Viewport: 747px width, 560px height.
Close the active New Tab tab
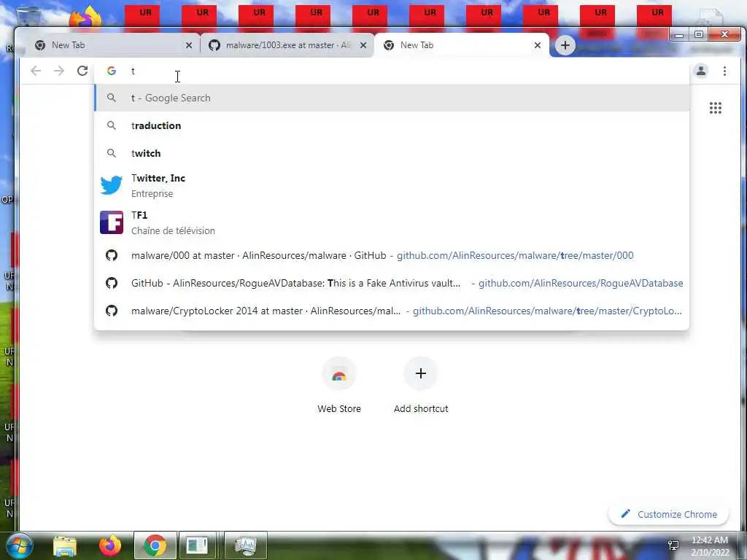pos(538,45)
